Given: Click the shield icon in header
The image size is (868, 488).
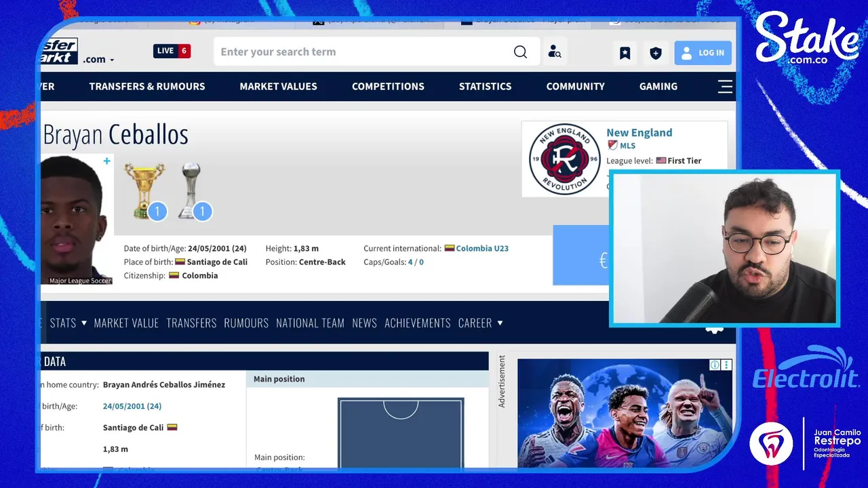Looking at the screenshot, I should 655,53.
